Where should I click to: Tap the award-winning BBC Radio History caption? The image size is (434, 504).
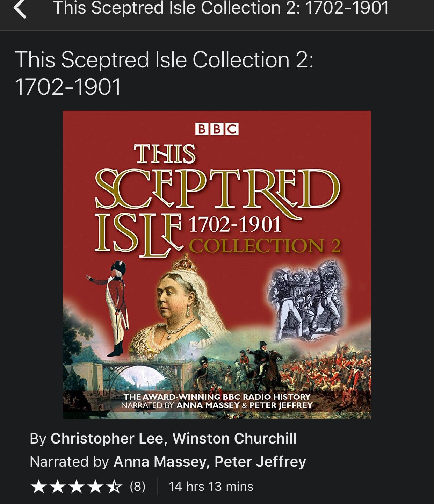coord(217,397)
